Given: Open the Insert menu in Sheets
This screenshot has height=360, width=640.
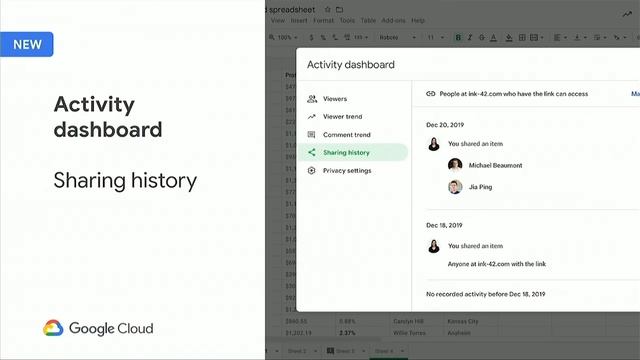Looking at the screenshot, I should tap(299, 20).
